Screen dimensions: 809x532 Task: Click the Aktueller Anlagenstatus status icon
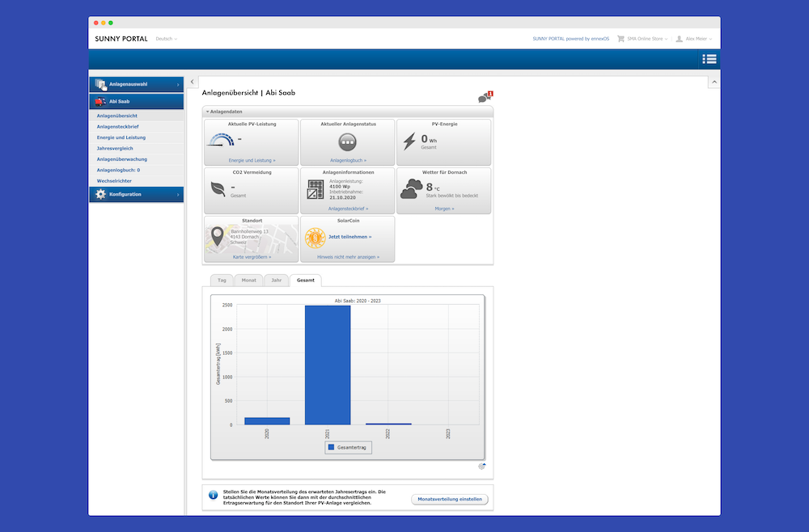(347, 141)
